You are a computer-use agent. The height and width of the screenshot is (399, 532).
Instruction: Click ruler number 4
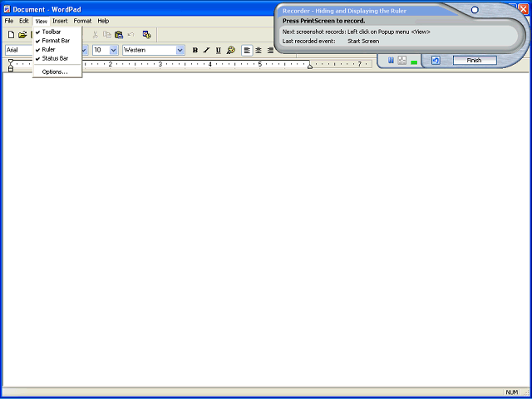click(210, 64)
